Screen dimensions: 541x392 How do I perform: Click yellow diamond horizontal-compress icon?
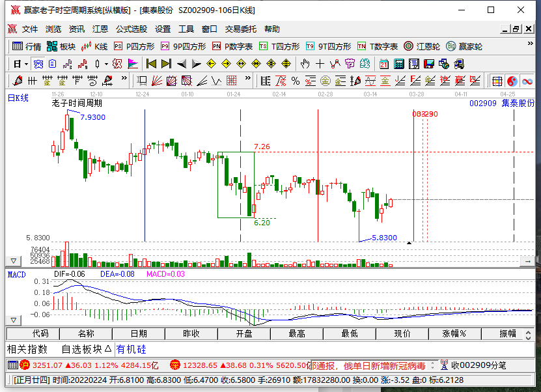coord(256,64)
